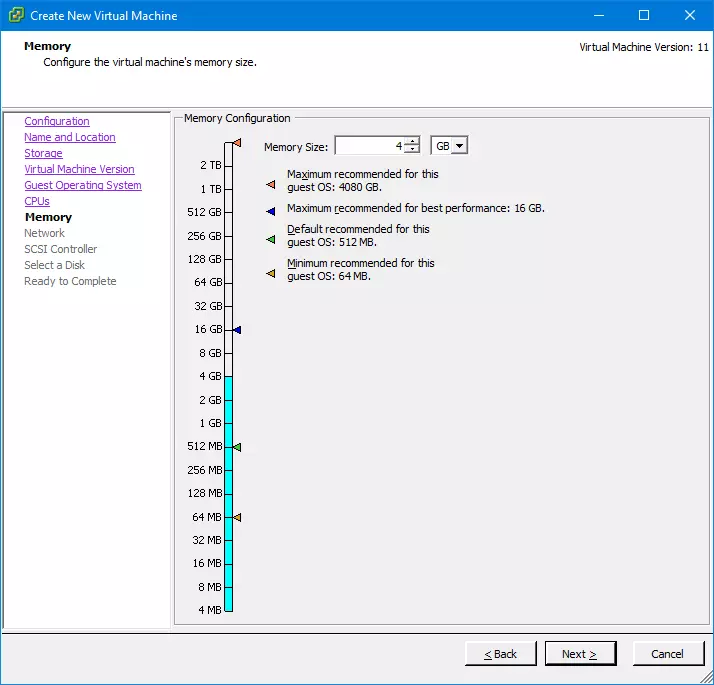
Task: Set memory slider to 32 GB tick
Action: click(x=228, y=306)
